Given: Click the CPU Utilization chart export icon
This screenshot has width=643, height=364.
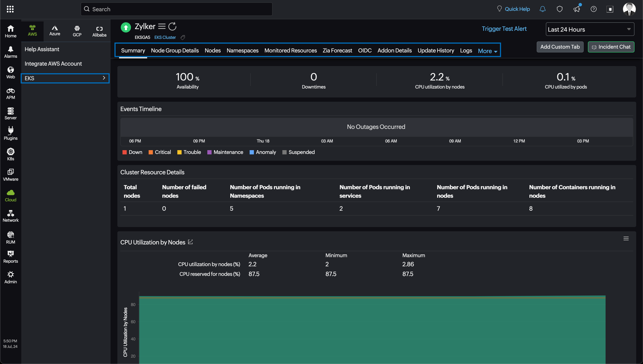Looking at the screenshot, I should click(x=191, y=242).
